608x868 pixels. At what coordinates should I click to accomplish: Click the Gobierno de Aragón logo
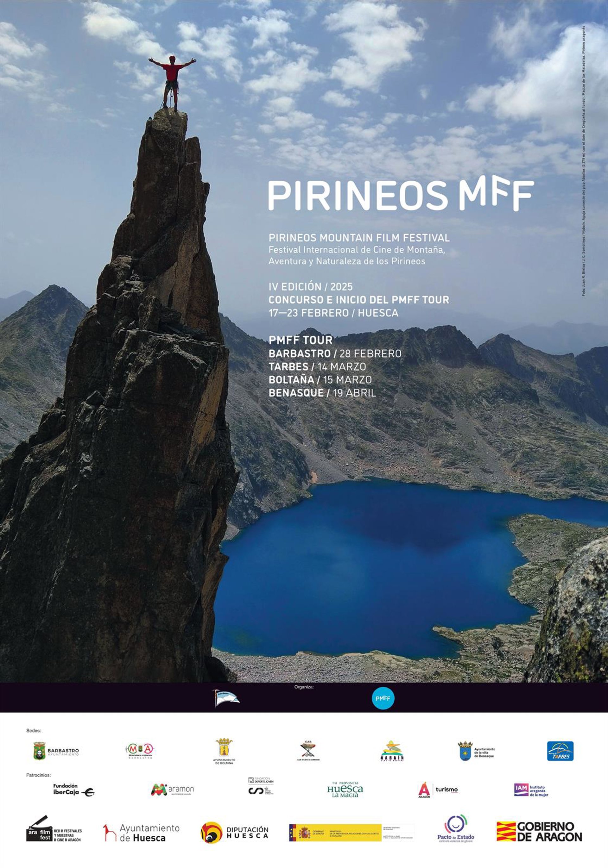pos(539,832)
